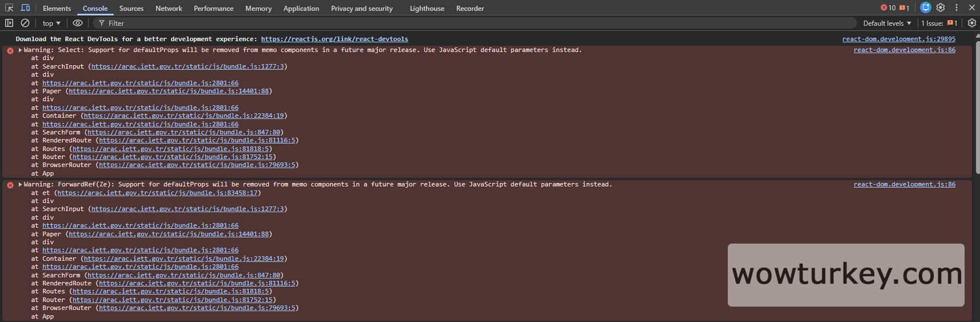Click the red error count badge
Viewport: 980px width, 322px height.
click(888, 8)
